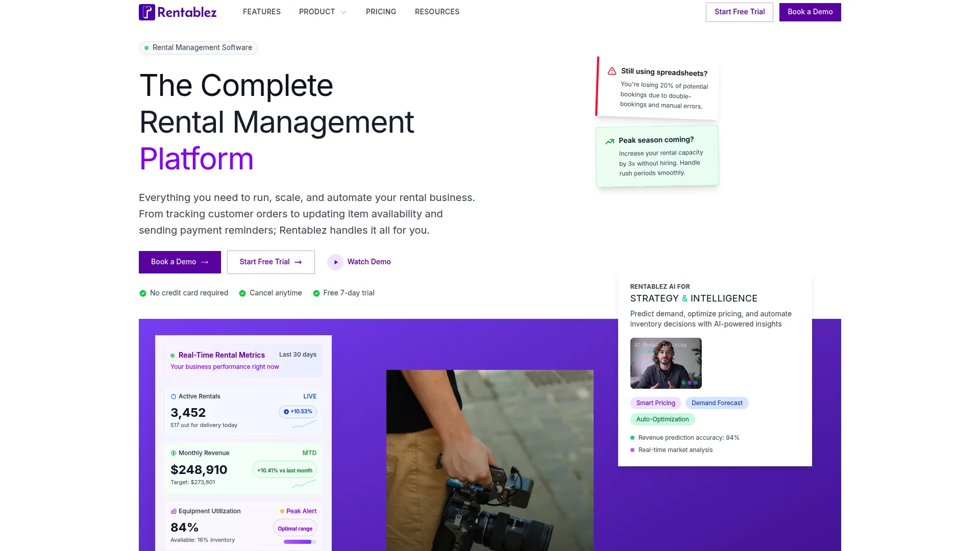Click the MTD label on Monthly Revenue
The width and height of the screenshot is (980, 551).
[309, 453]
